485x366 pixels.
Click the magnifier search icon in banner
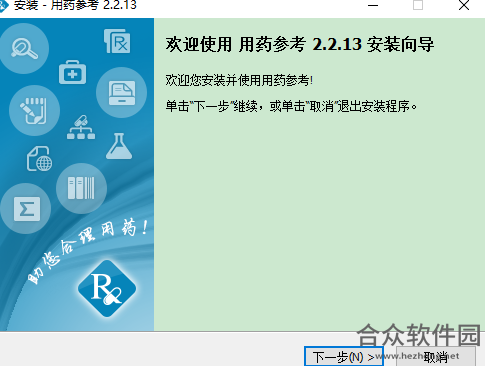tap(24, 49)
